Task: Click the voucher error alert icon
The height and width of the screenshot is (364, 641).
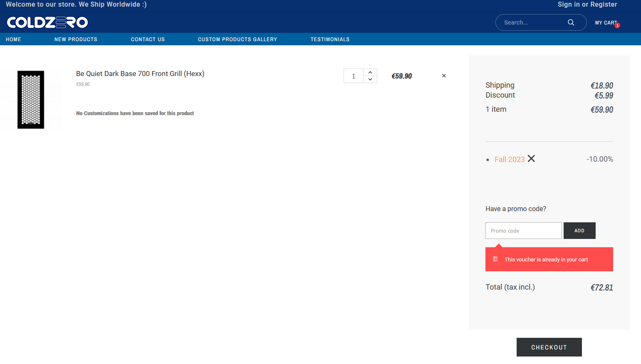Action: 495,259
